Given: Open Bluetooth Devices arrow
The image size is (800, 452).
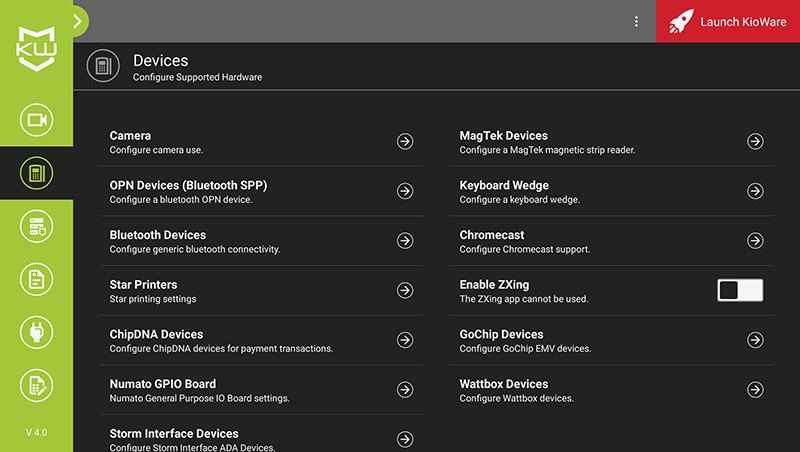Looking at the screenshot, I should (x=405, y=240).
